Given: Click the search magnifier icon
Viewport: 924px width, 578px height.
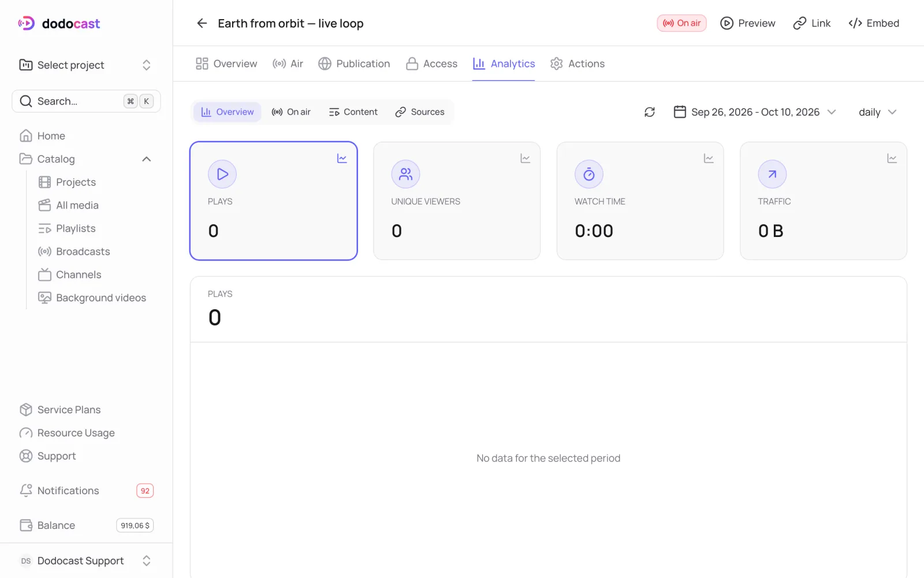Looking at the screenshot, I should pos(26,101).
